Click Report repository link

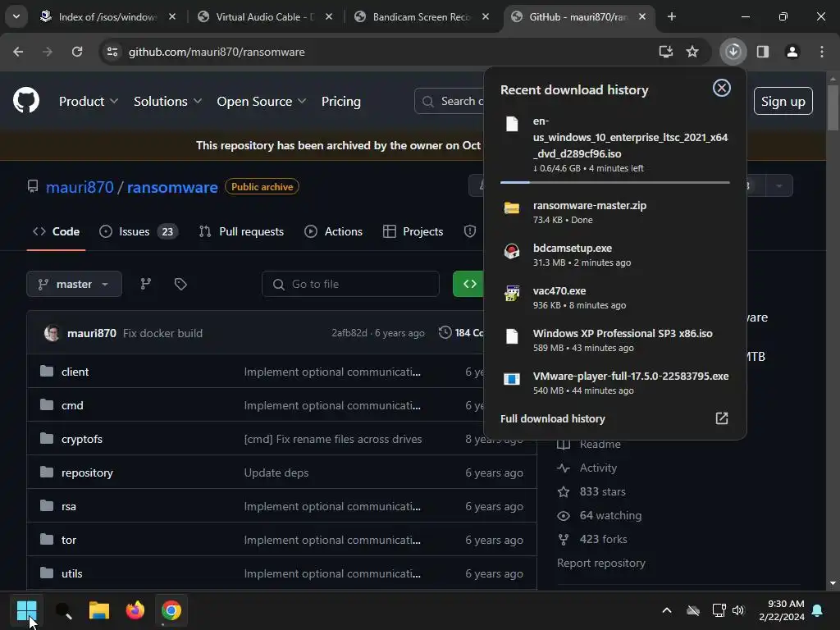click(x=601, y=563)
